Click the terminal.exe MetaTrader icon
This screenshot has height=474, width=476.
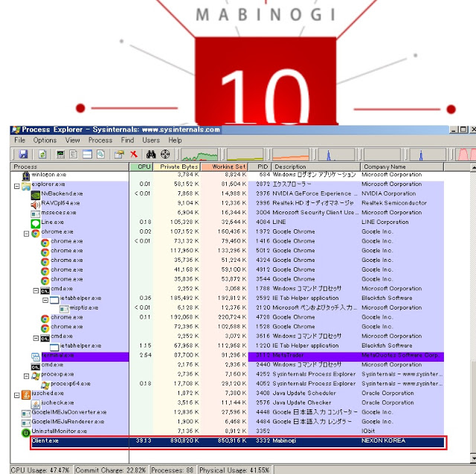(36, 356)
